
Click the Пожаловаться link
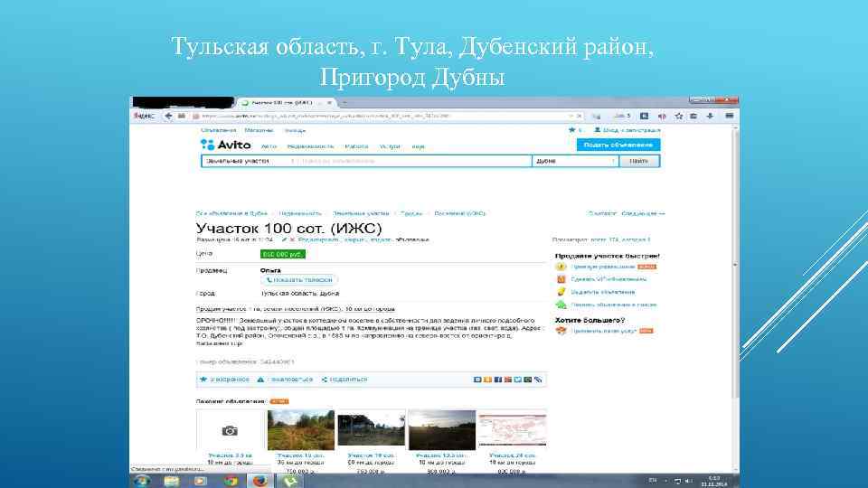click(285, 380)
